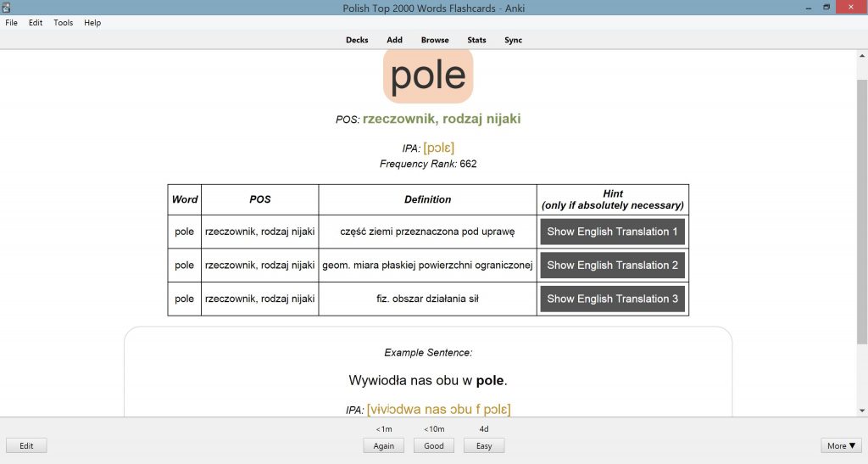Close the Anki window

point(851,7)
